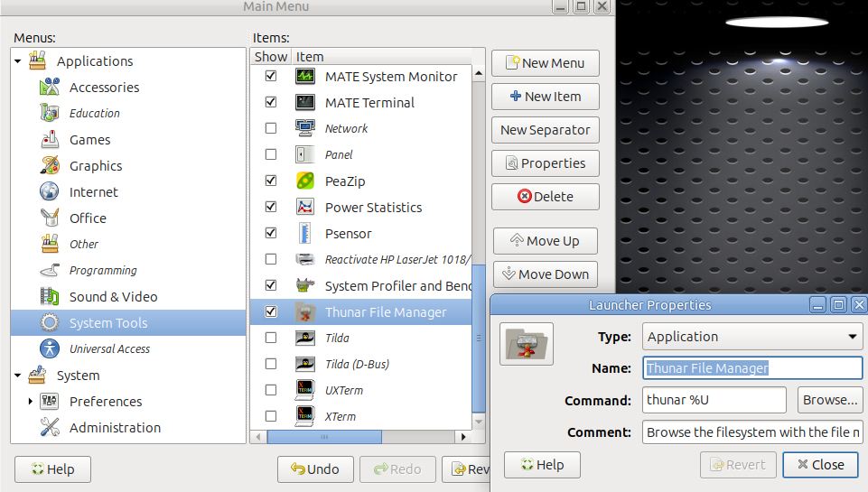Click the Panel item icon
The height and width of the screenshot is (492, 868).
[x=305, y=154]
